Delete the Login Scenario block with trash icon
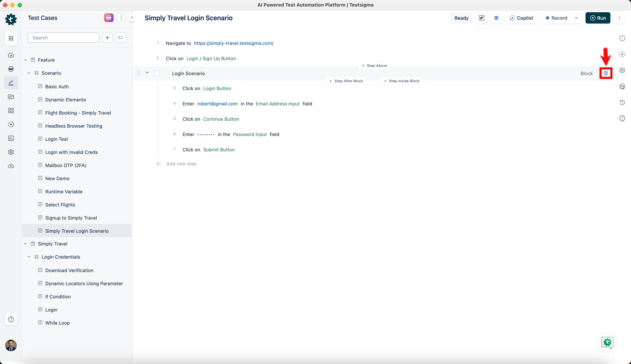Image resolution: width=631 pixels, height=364 pixels. coord(605,73)
